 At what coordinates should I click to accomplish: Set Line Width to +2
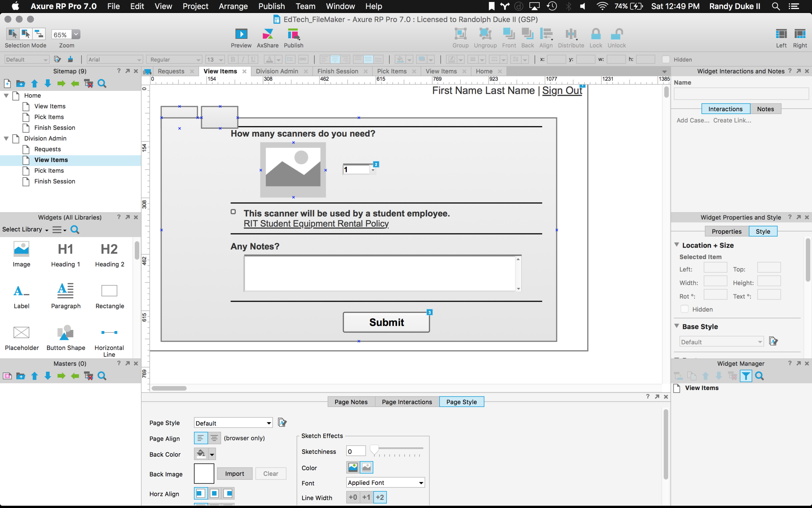(x=380, y=497)
